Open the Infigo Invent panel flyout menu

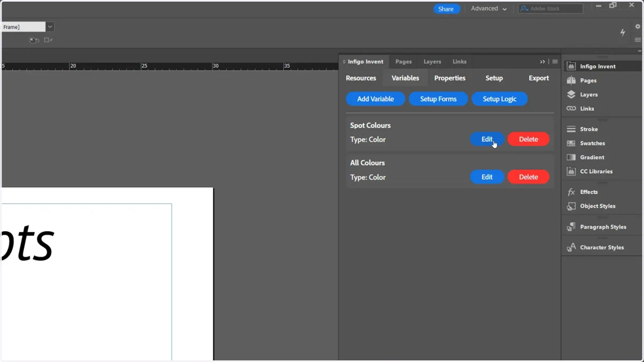(555, 62)
